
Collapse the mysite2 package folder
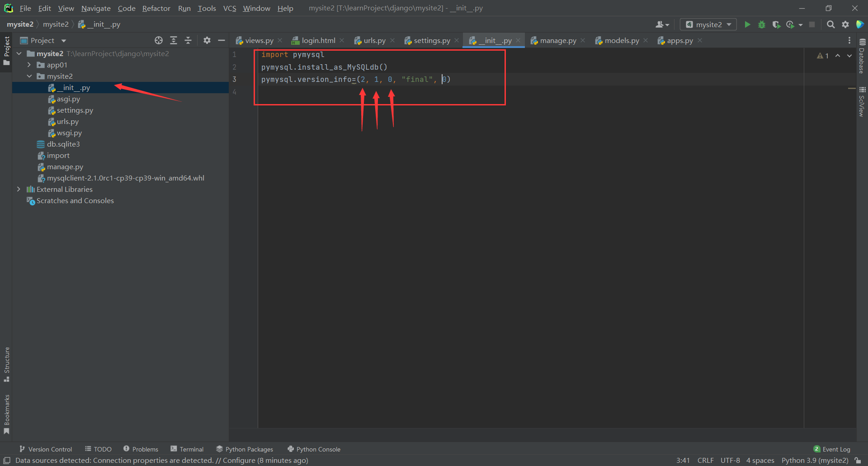(29, 76)
